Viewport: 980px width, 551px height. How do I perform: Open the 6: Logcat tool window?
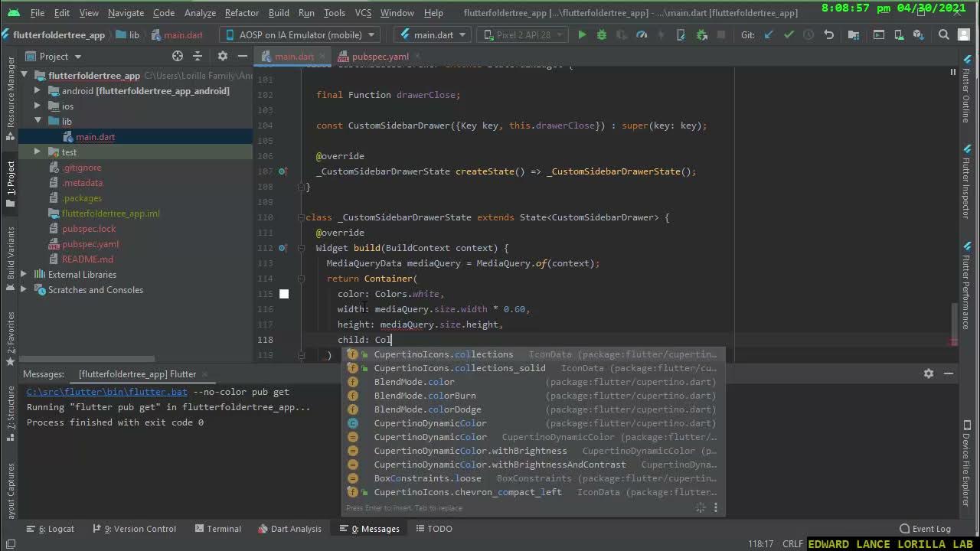pos(51,529)
